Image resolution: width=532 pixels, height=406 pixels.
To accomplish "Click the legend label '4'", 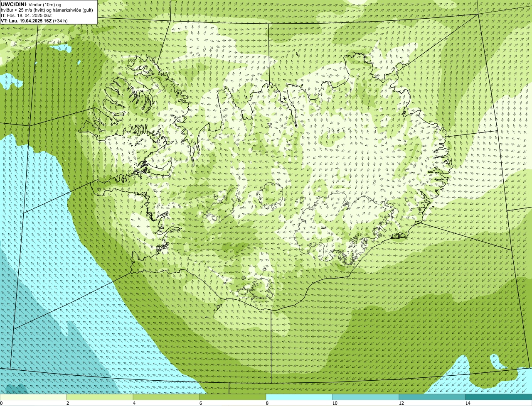I will tap(134, 403).
